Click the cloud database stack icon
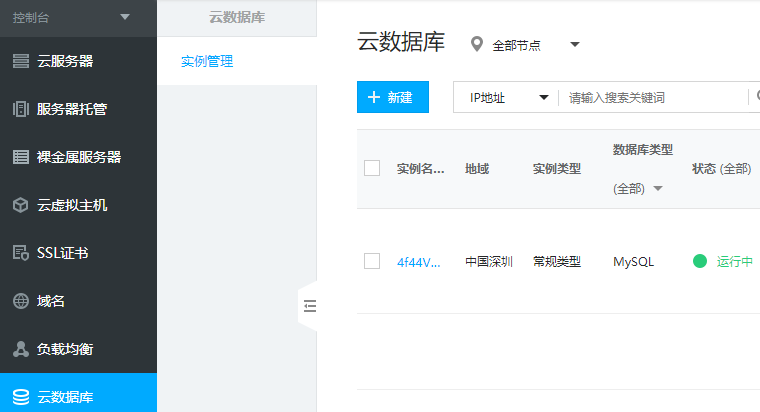 20,397
